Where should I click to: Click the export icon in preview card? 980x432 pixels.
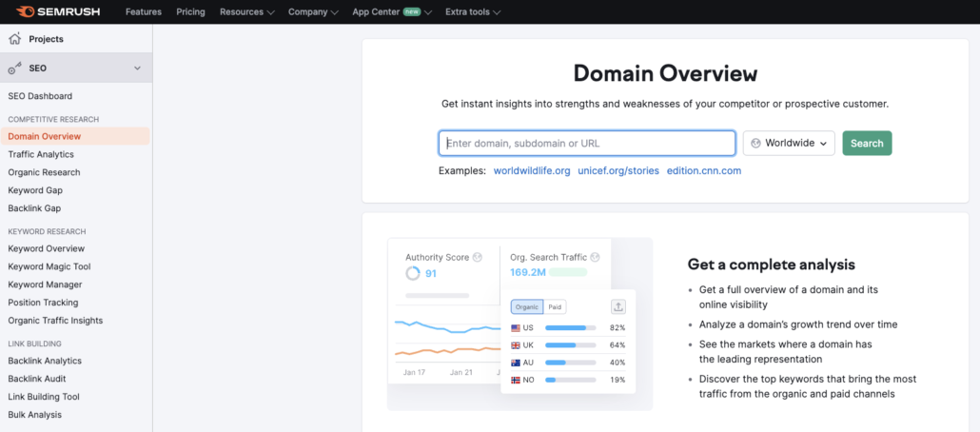618,307
